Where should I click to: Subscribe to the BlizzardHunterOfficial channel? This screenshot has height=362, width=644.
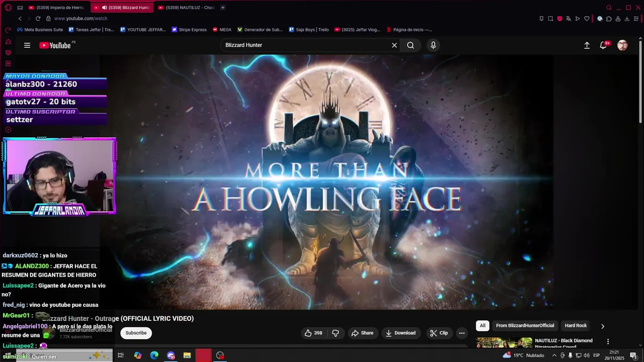[x=136, y=333]
